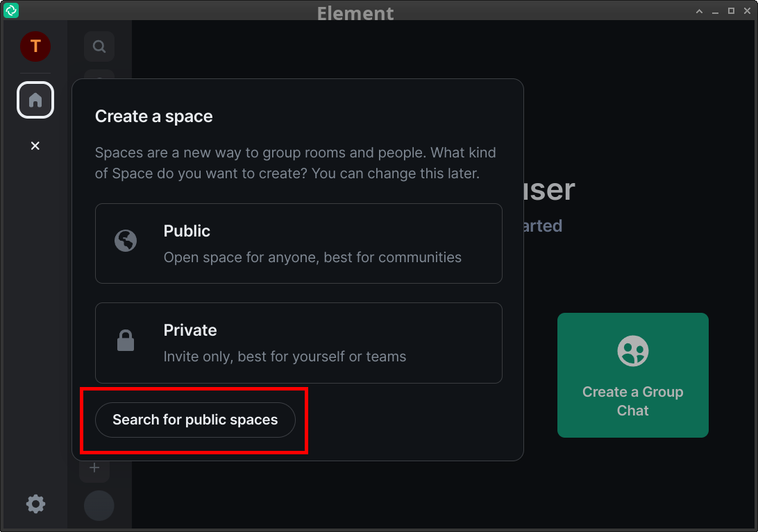Open the user menu via T avatar
The image size is (758, 532).
[35, 46]
